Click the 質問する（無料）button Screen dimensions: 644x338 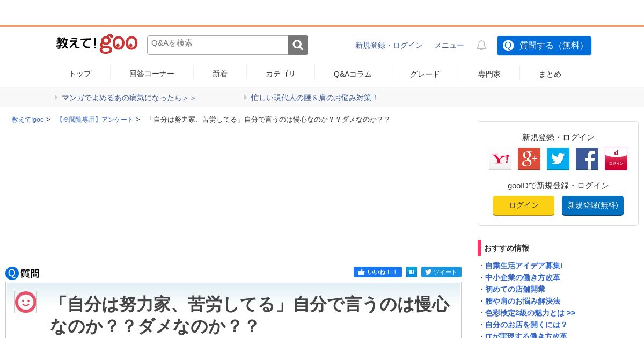click(x=544, y=46)
